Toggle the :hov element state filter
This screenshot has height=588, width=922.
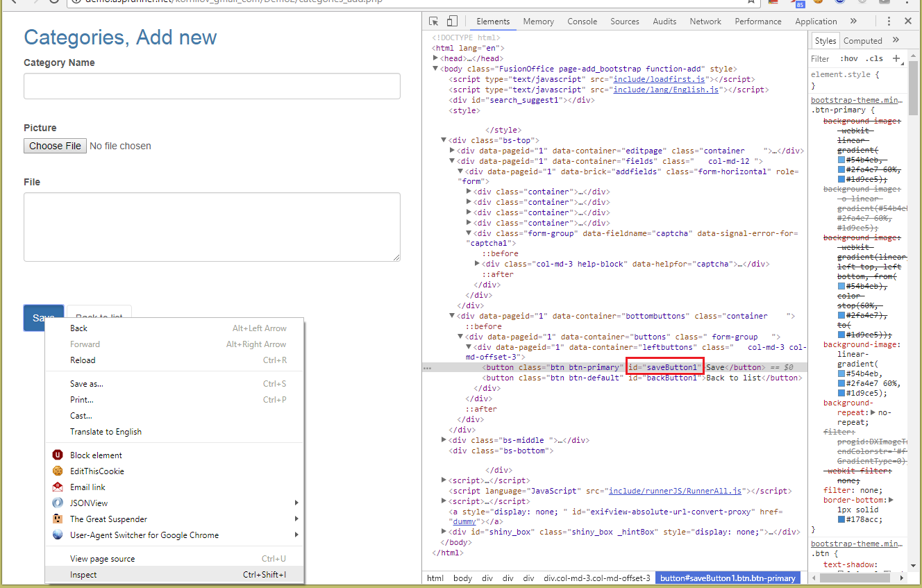pos(849,58)
